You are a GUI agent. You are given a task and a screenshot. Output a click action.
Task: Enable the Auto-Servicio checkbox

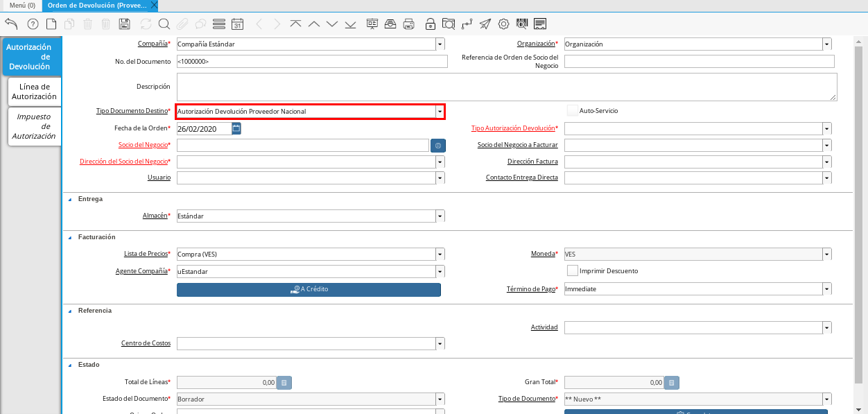click(x=572, y=111)
